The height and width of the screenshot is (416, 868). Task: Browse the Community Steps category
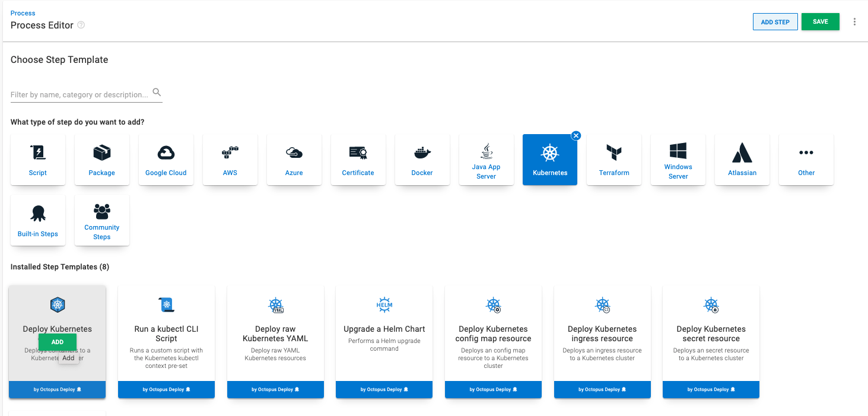click(101, 220)
